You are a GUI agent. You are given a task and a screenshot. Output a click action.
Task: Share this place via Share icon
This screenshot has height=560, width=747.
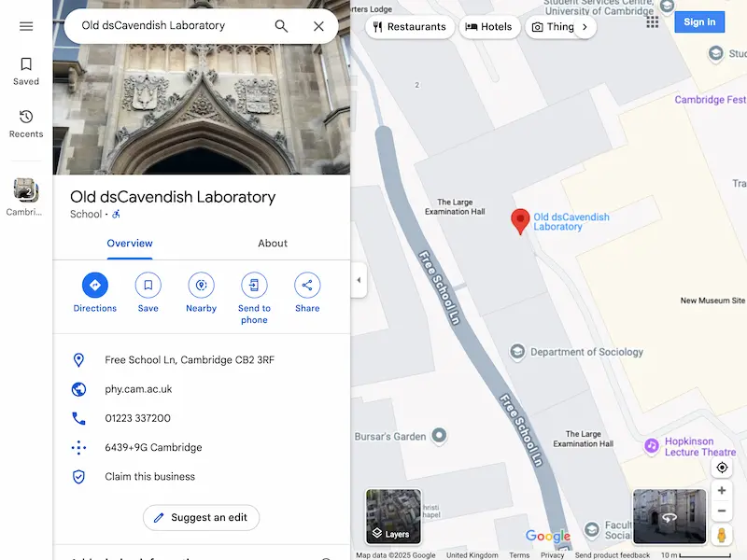click(x=307, y=286)
